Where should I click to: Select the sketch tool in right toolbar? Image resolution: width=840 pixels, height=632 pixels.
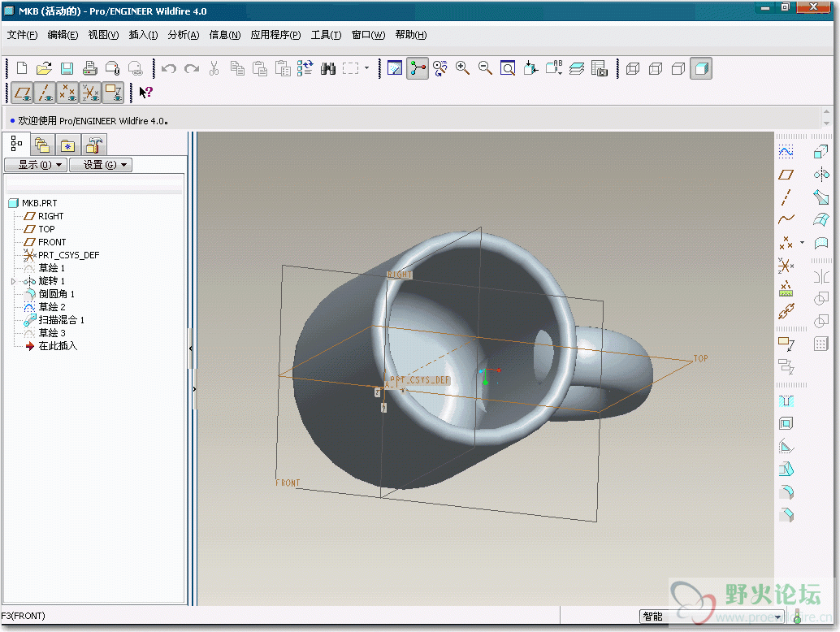[786, 152]
